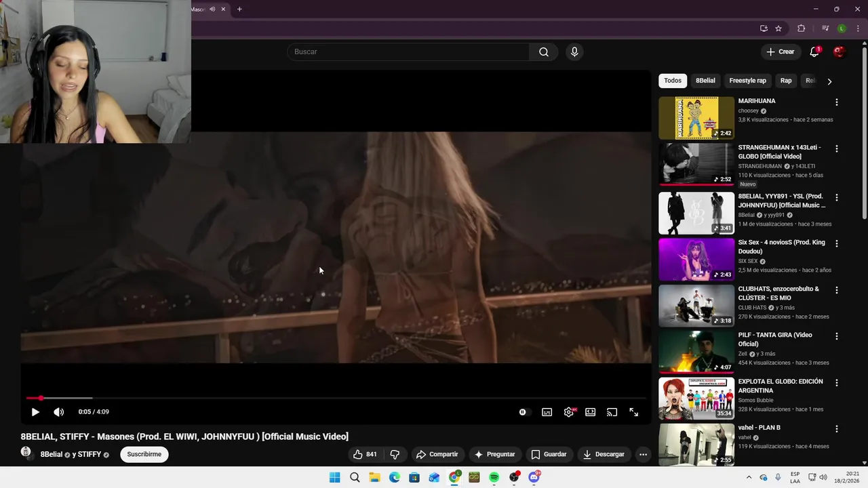Viewport: 868px width, 488px height.
Task: Open options for EXPLOTA EL GLOBO video
Action: 836,383
